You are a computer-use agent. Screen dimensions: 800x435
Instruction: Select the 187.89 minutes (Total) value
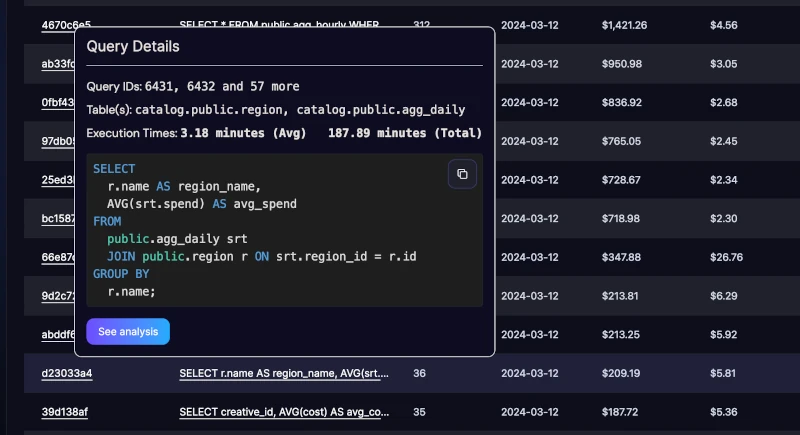point(405,134)
